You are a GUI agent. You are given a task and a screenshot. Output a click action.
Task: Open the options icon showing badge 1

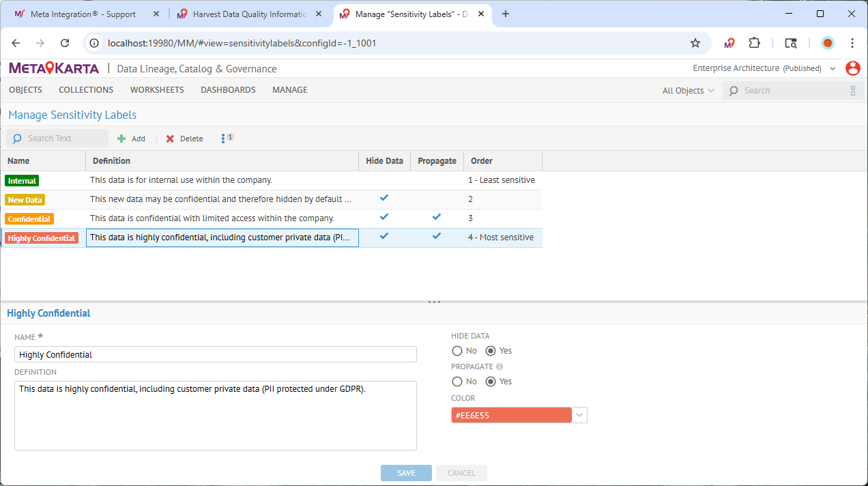[x=225, y=138]
